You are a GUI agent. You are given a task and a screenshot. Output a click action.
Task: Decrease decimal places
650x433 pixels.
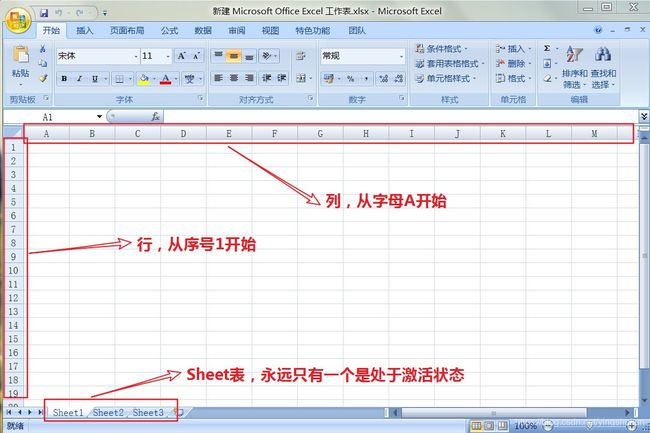pos(399,78)
